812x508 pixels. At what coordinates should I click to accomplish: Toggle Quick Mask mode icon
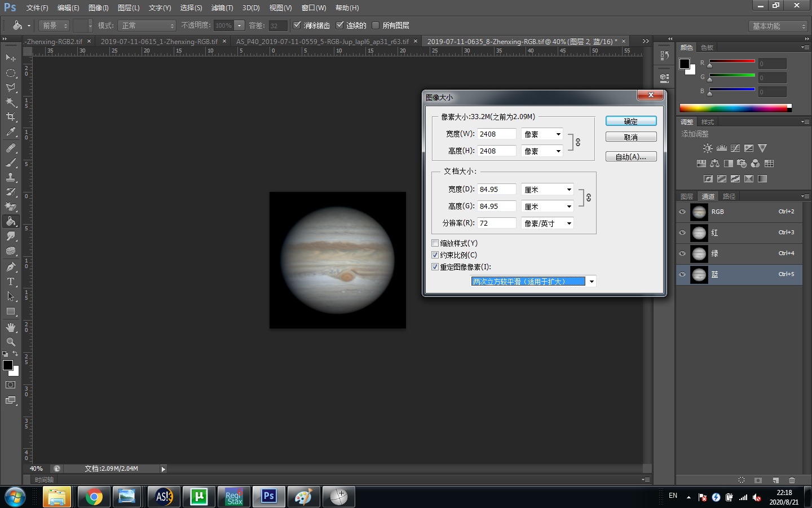[11, 385]
